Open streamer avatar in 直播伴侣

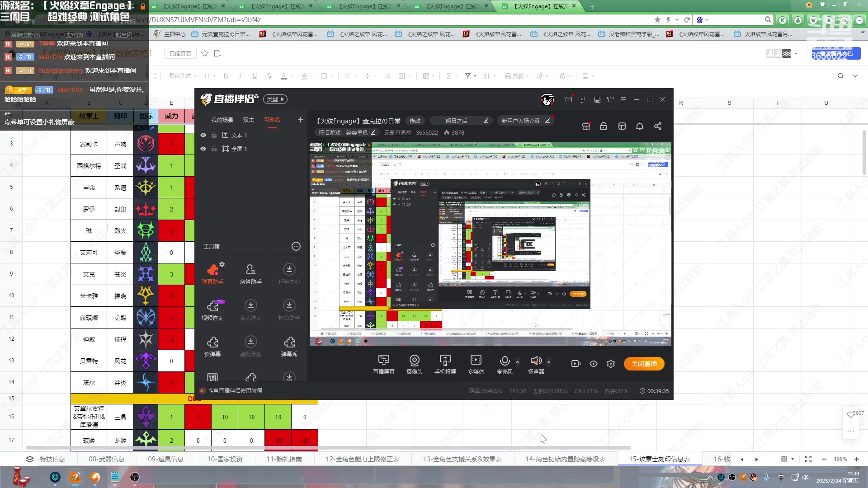coord(547,99)
